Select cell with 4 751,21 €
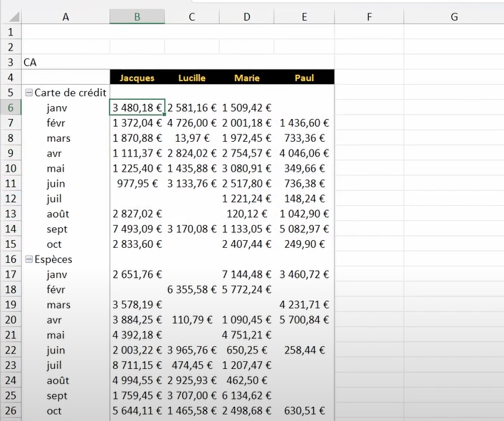The width and height of the screenshot is (504, 421). pos(247,335)
